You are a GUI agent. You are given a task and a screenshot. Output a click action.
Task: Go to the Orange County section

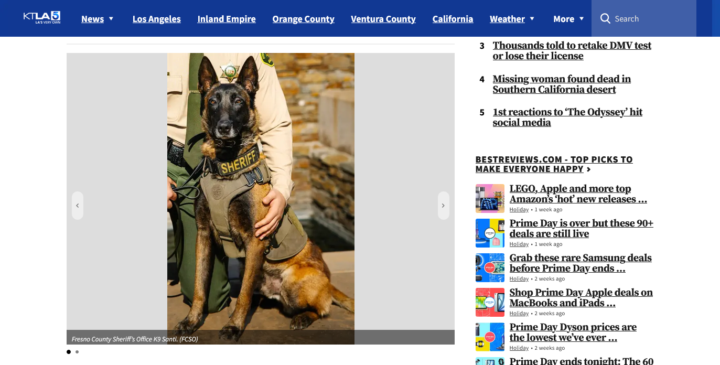303,19
